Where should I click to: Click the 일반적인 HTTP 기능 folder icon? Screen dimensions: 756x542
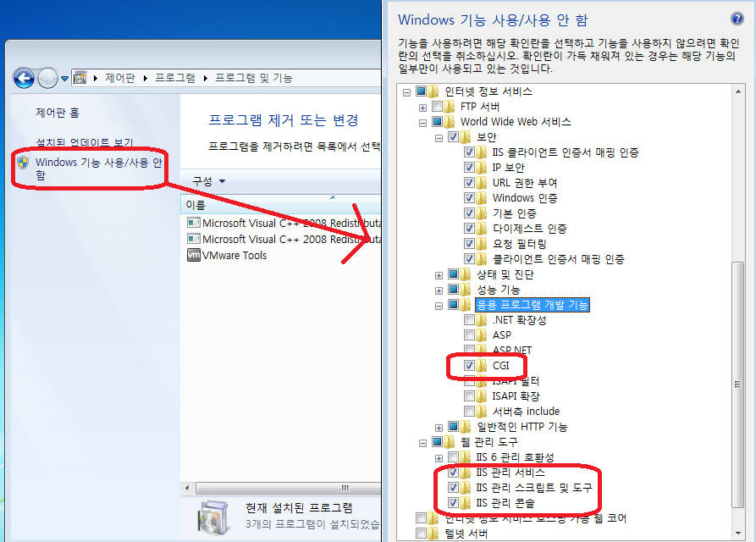pyautogui.click(x=466, y=426)
